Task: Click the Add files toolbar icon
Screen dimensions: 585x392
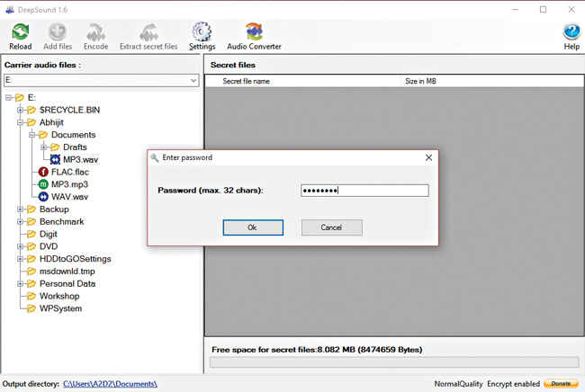Action: [x=58, y=31]
